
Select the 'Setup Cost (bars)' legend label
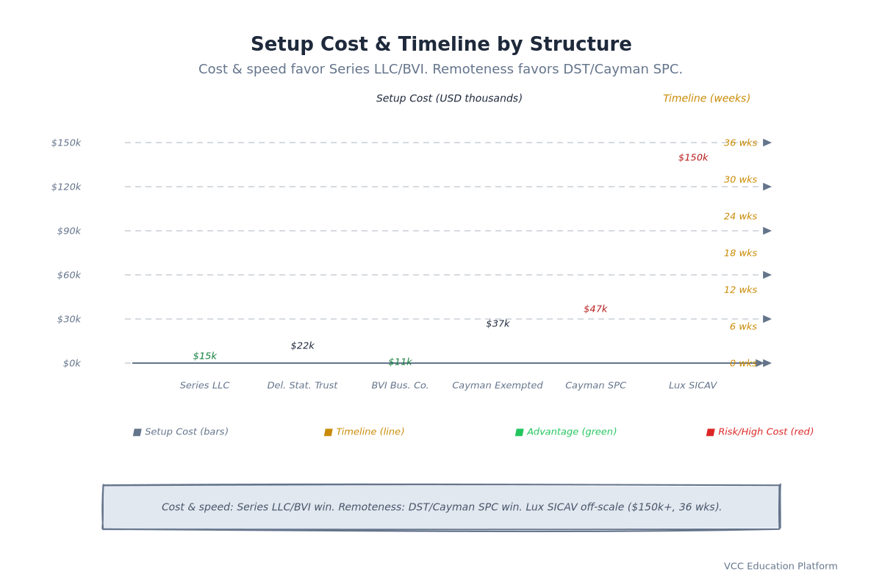point(187,432)
